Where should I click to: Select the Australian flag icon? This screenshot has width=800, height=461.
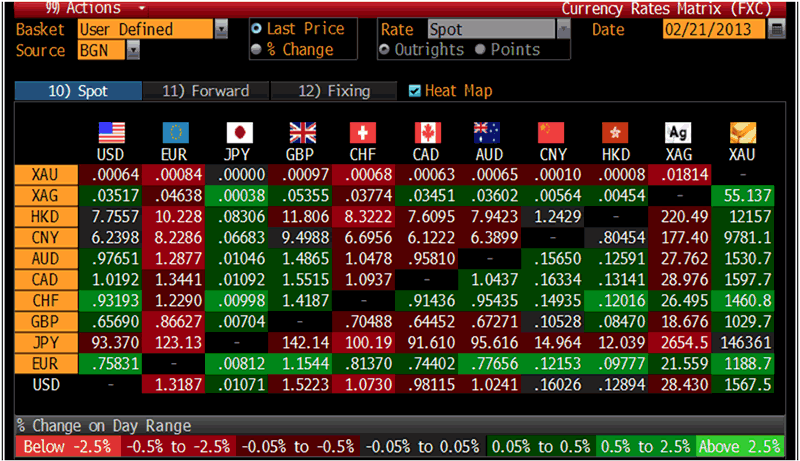pyautogui.click(x=487, y=133)
